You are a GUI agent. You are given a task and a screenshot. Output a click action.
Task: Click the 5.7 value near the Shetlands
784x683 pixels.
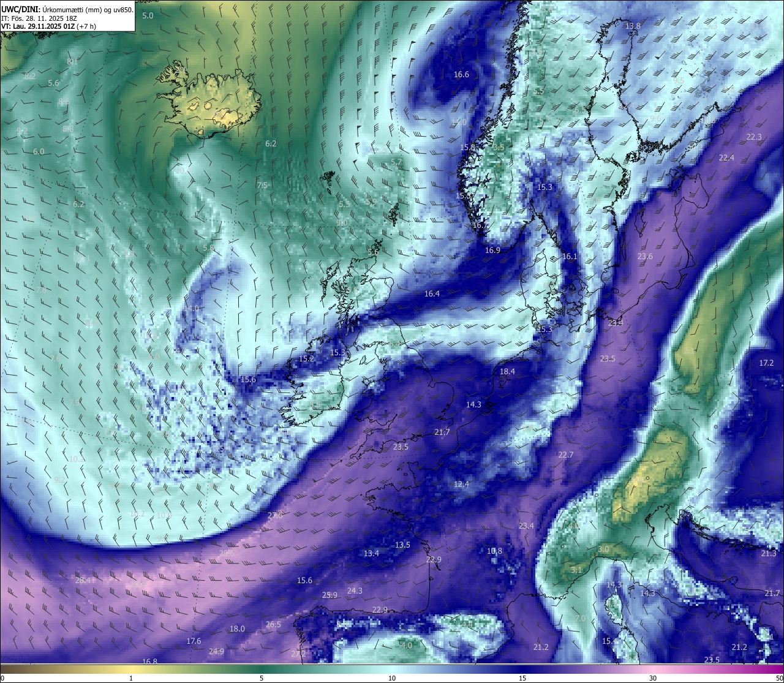396,162
